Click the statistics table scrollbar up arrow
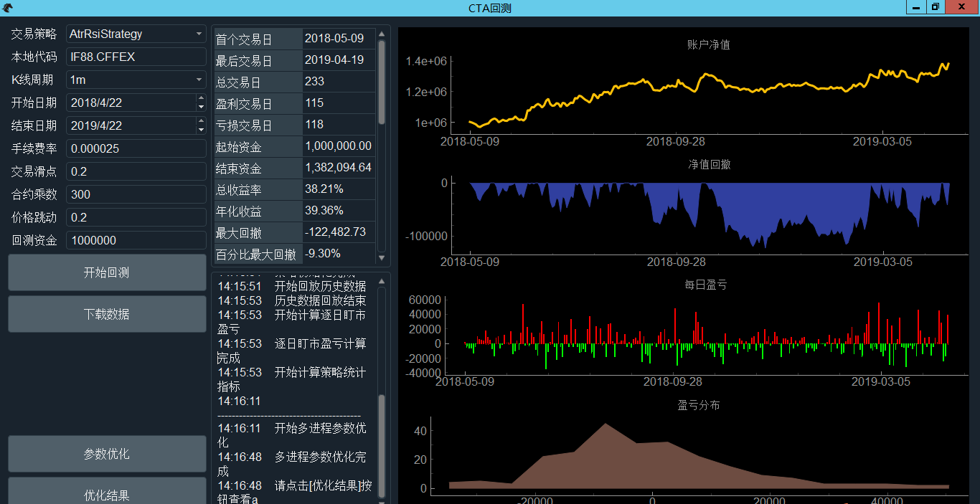 tap(382, 33)
